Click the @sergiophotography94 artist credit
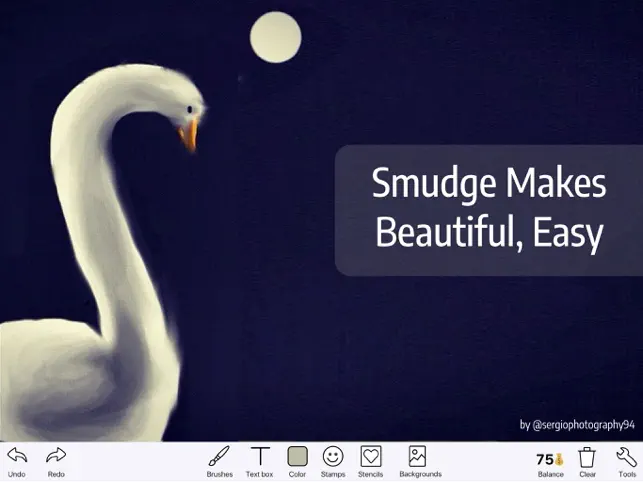 (577, 425)
